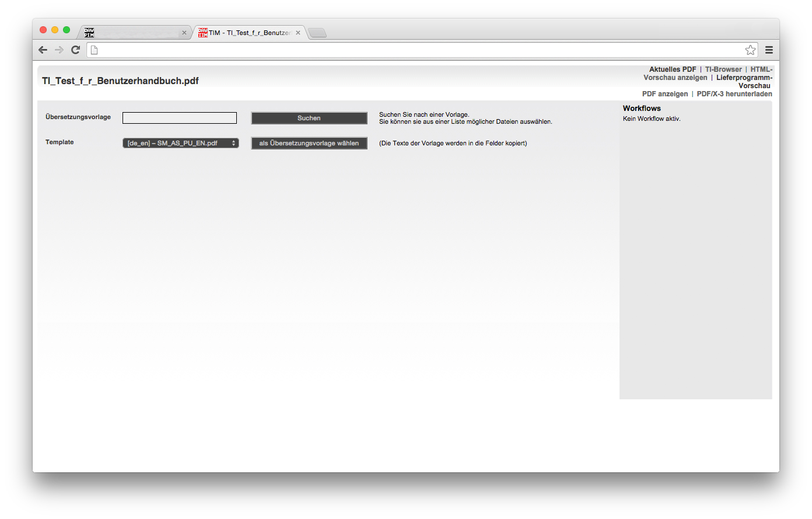Download via PDF/X-3 herunterladen link
The image size is (812, 519).
tap(734, 94)
